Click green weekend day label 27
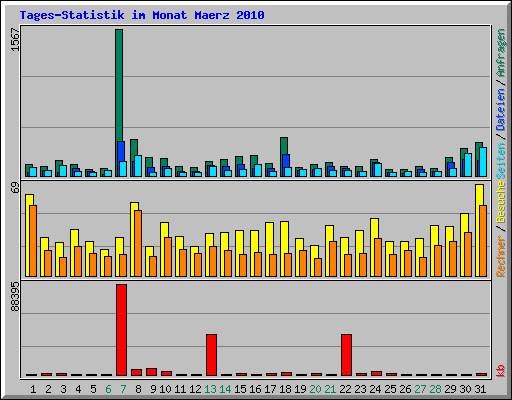The image size is (512, 400). pyautogui.click(x=420, y=389)
